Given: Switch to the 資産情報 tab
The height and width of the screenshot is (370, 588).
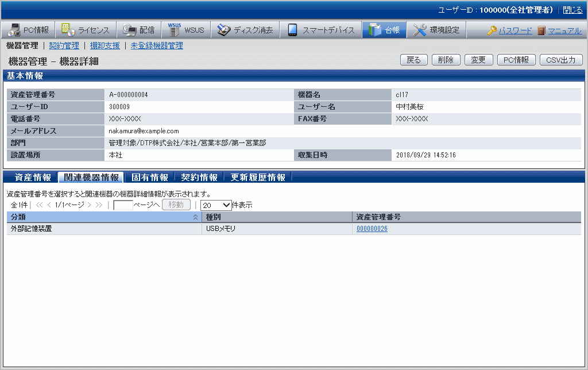Looking at the screenshot, I should coord(33,178).
